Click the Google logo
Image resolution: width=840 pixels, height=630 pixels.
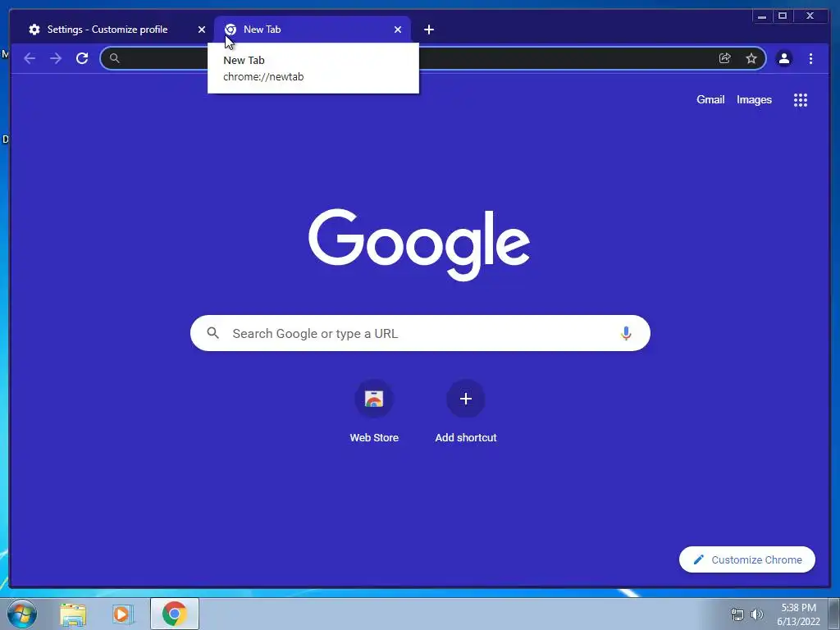[x=419, y=244]
